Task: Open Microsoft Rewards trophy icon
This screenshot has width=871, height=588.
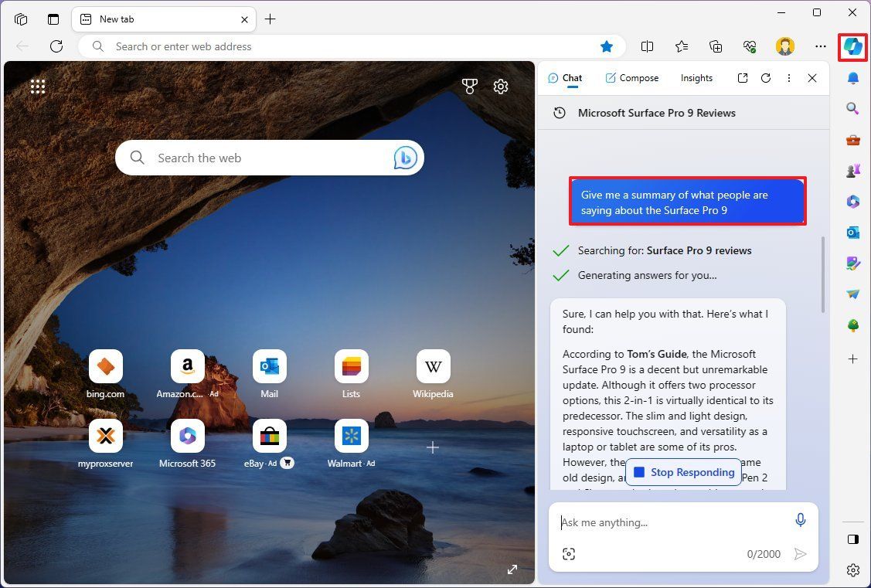Action: pyautogui.click(x=470, y=87)
